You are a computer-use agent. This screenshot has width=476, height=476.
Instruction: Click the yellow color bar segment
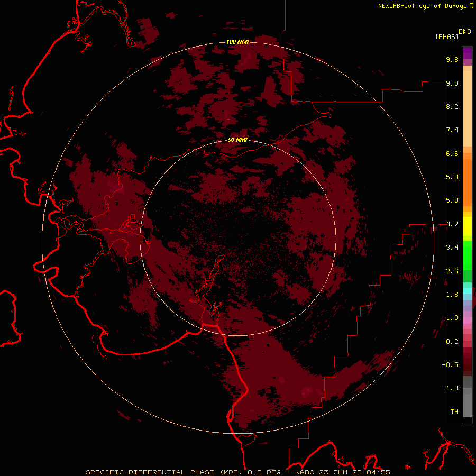(x=467, y=226)
